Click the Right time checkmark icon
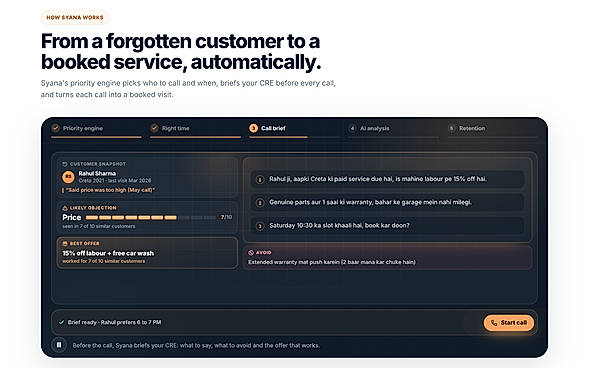Viewport: 589px width, 368px height. [x=154, y=128]
